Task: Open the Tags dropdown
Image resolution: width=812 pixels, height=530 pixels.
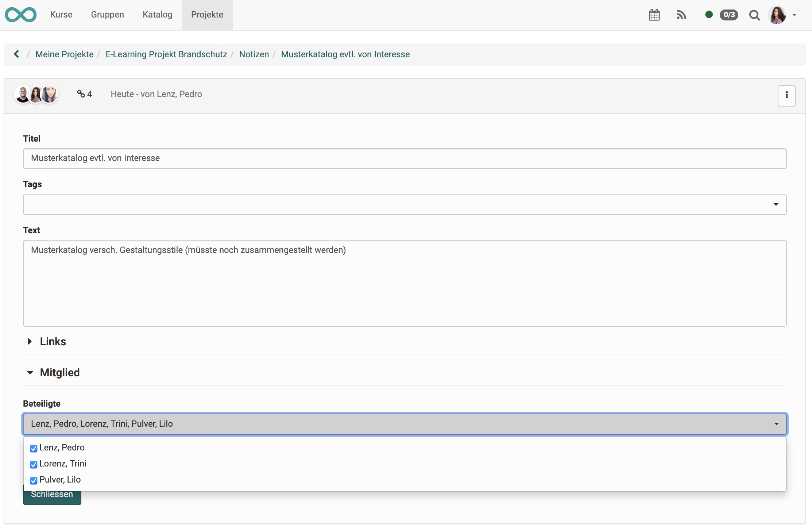Action: [x=405, y=204]
